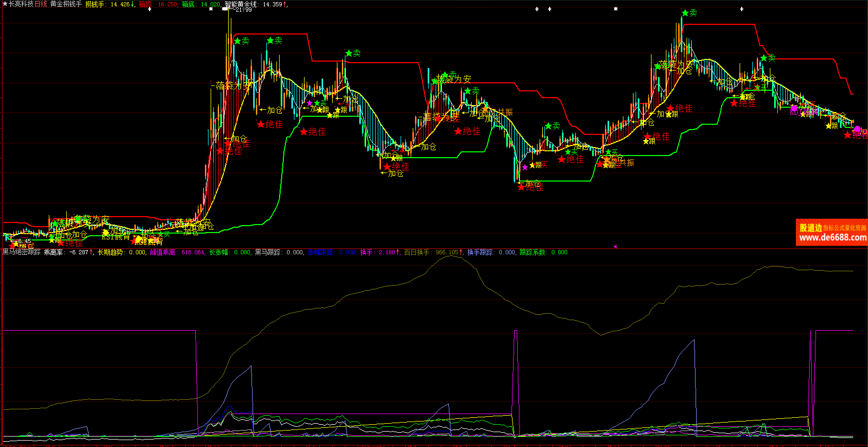Image resolution: width=868 pixels, height=447 pixels.
Task: Click the 百日换手 readout label
Action: point(418,252)
